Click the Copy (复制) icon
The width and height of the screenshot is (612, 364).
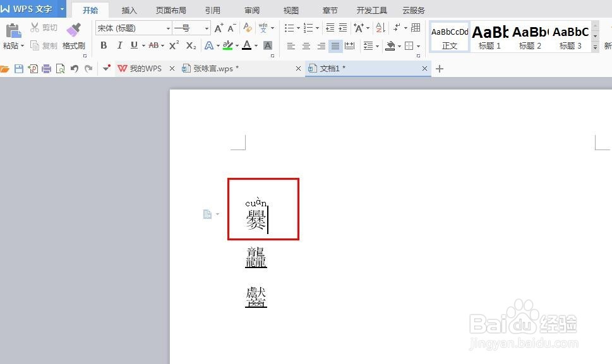(35, 46)
